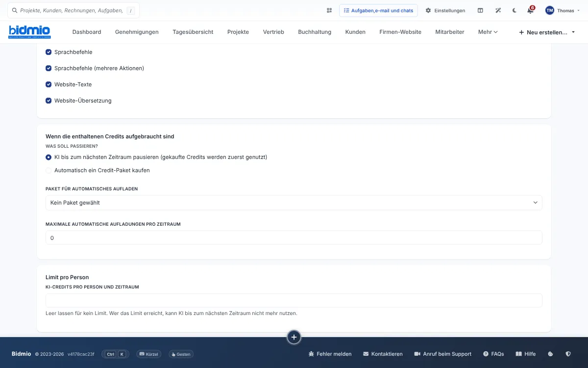Open the QR code scanner icon

tap(329, 10)
